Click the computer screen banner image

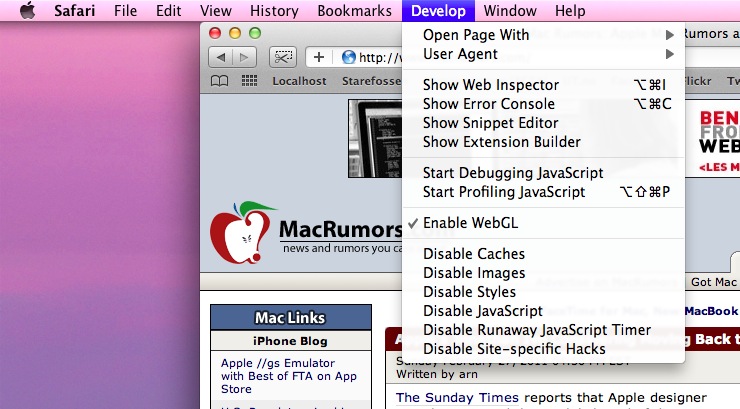[x=375, y=138]
